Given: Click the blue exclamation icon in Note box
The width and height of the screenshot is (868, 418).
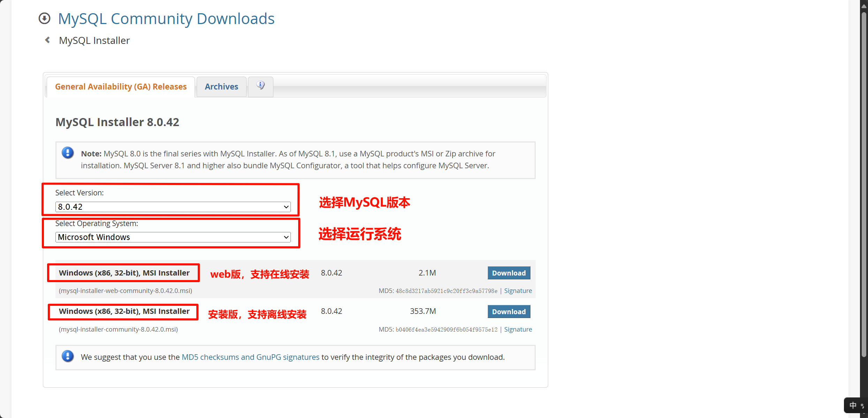Looking at the screenshot, I should [68, 153].
